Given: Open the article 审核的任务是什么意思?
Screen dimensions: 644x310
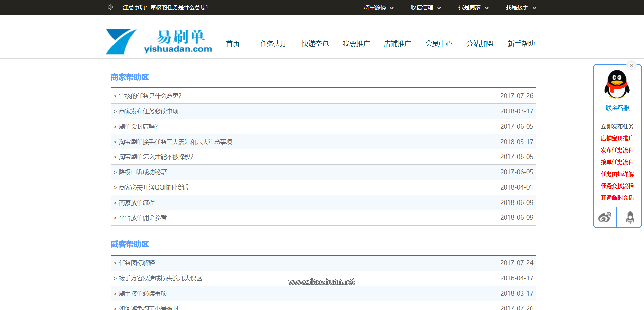Looking at the screenshot, I should [x=150, y=96].
